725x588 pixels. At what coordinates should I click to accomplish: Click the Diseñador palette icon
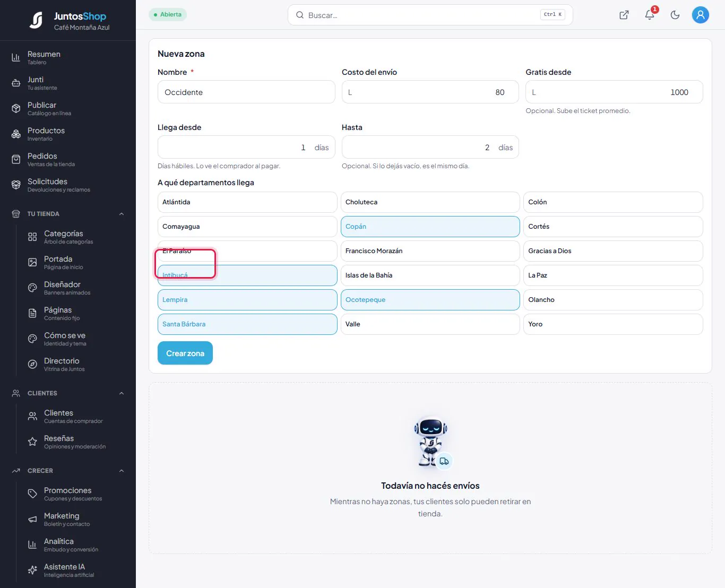tap(32, 288)
